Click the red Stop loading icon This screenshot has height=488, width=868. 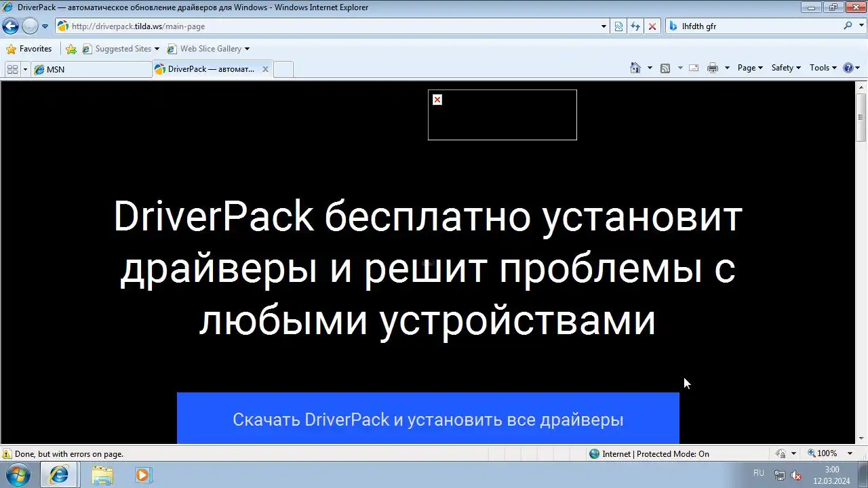point(652,26)
